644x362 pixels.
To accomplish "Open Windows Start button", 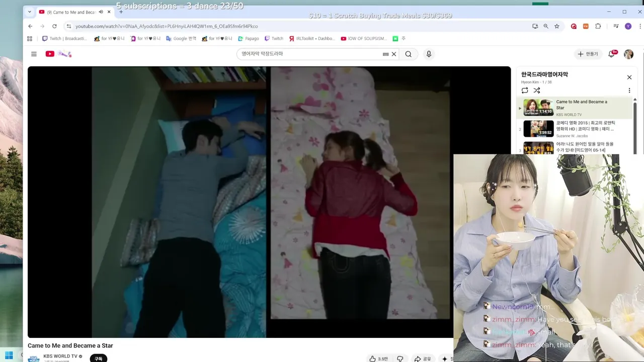I will click(9, 355).
